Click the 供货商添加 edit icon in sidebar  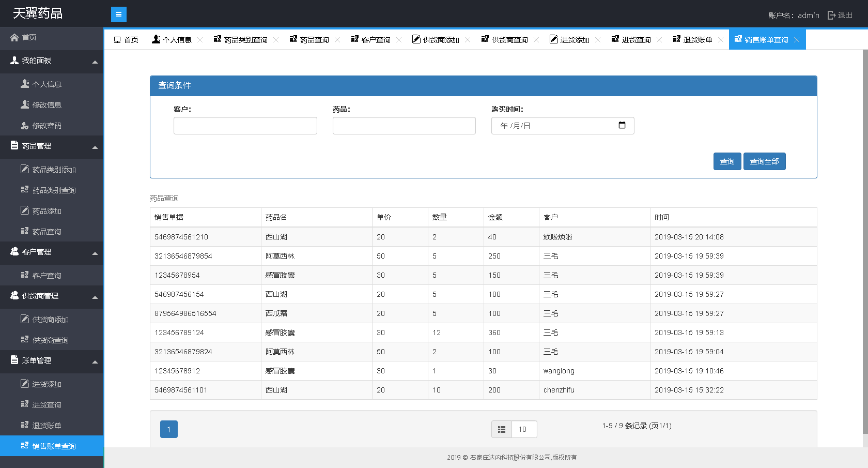[25, 319]
